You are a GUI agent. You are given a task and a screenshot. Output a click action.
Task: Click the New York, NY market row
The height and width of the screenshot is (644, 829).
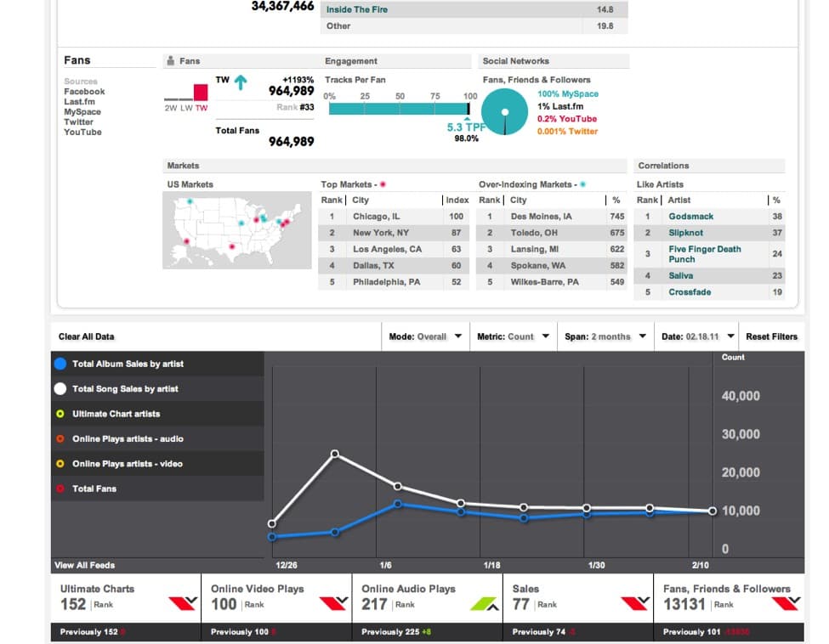[394, 233]
